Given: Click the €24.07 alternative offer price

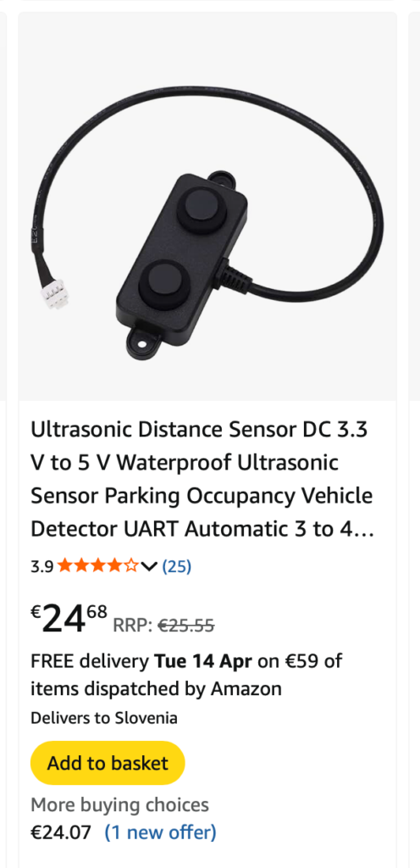Looking at the screenshot, I should point(60,832).
